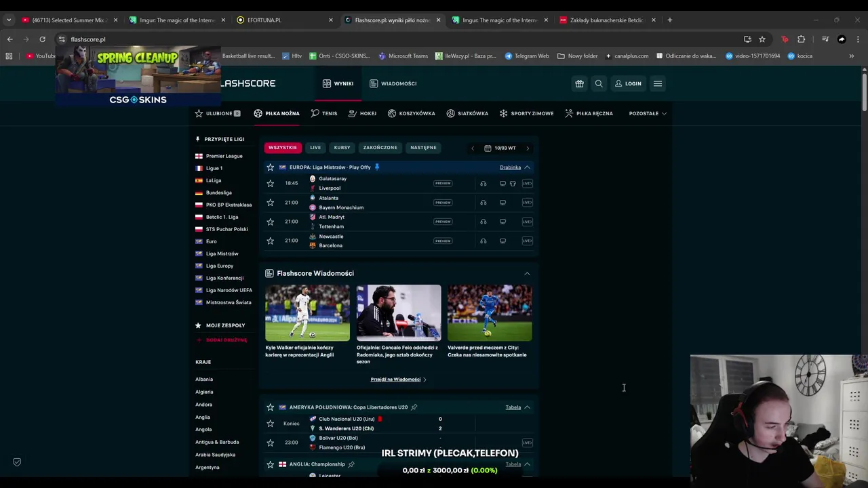Click audio headphones icon for Atalanta match

pos(483,202)
